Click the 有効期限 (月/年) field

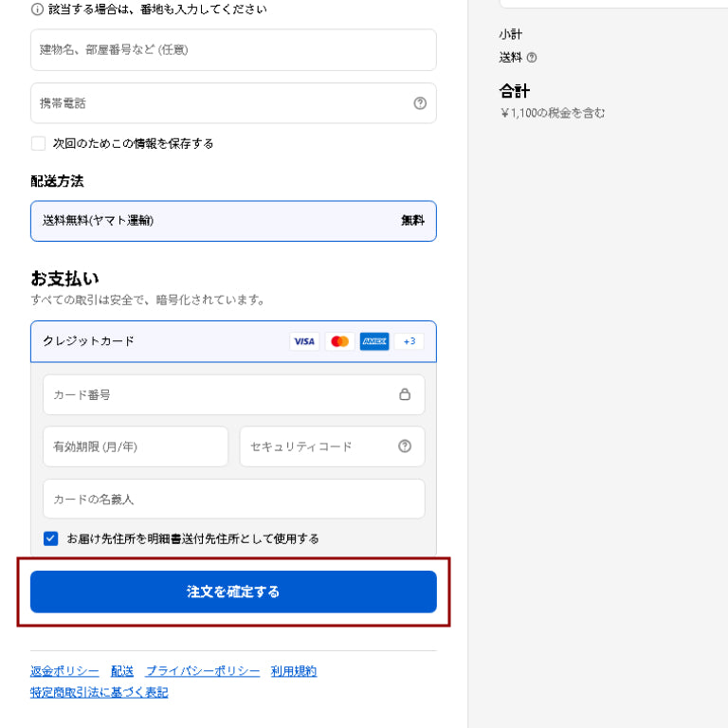click(x=136, y=446)
